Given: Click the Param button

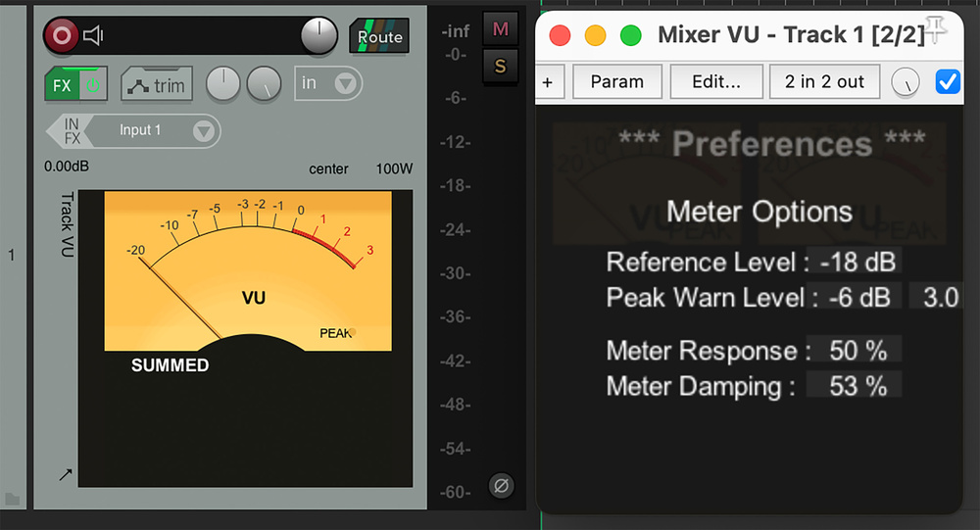Looking at the screenshot, I should [616, 81].
